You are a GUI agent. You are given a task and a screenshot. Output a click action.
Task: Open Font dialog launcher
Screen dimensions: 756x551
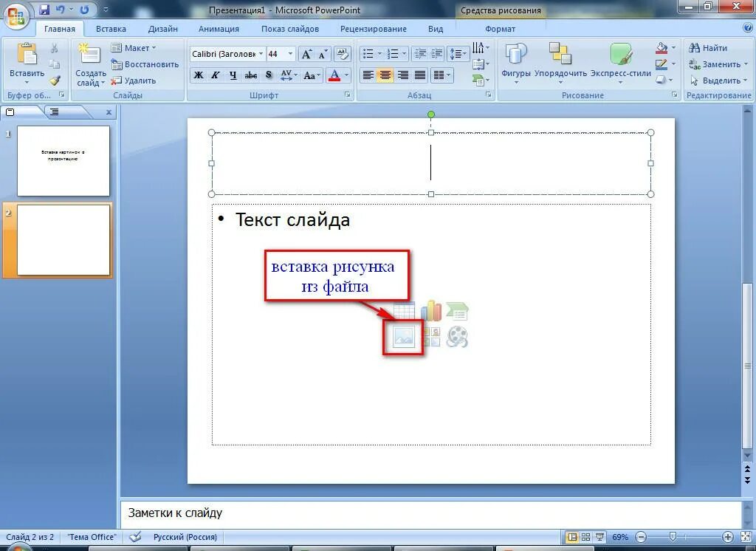pos(347,95)
